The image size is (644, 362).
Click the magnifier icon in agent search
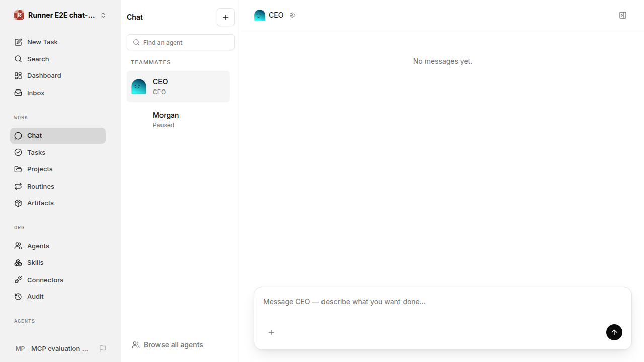point(136,42)
